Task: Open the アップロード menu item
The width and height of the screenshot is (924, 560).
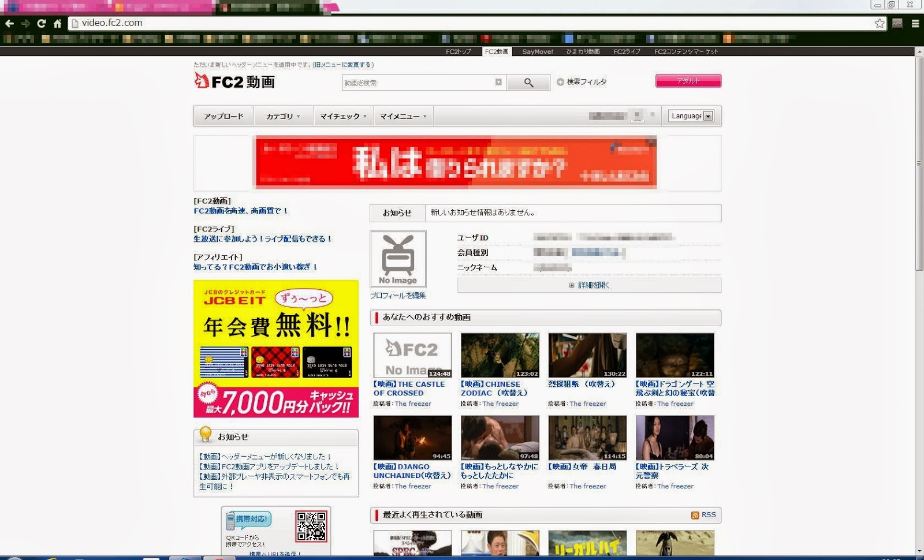Action: pyautogui.click(x=223, y=116)
